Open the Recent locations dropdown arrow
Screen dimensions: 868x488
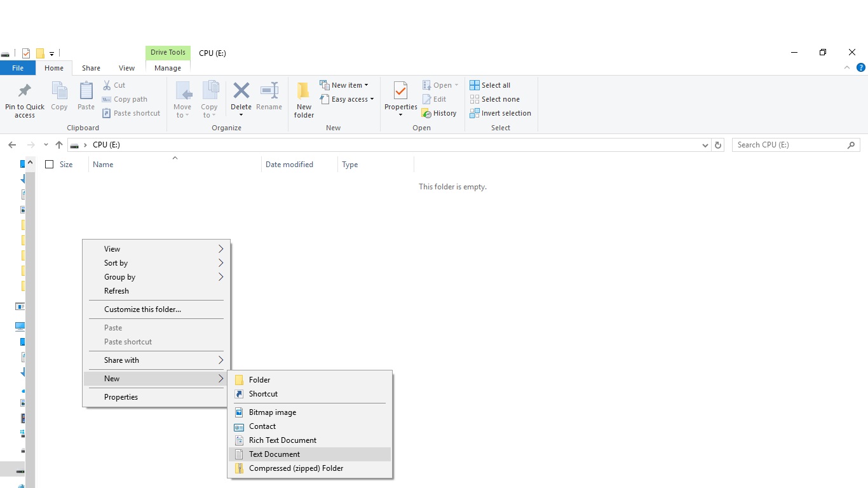(x=46, y=145)
